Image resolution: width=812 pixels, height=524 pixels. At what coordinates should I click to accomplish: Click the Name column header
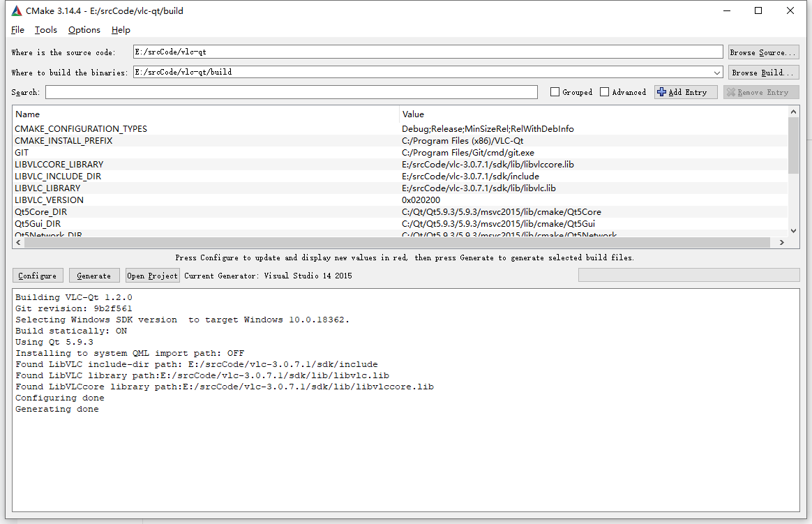pos(206,114)
